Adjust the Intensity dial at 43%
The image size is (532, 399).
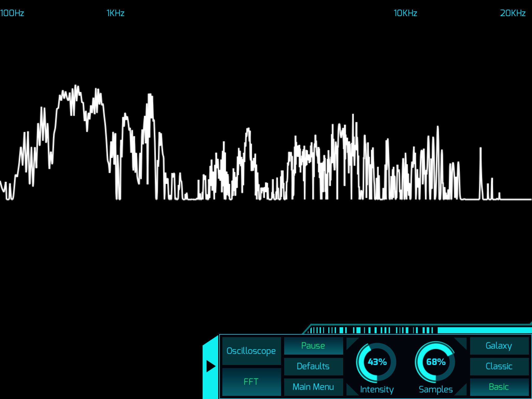click(377, 362)
